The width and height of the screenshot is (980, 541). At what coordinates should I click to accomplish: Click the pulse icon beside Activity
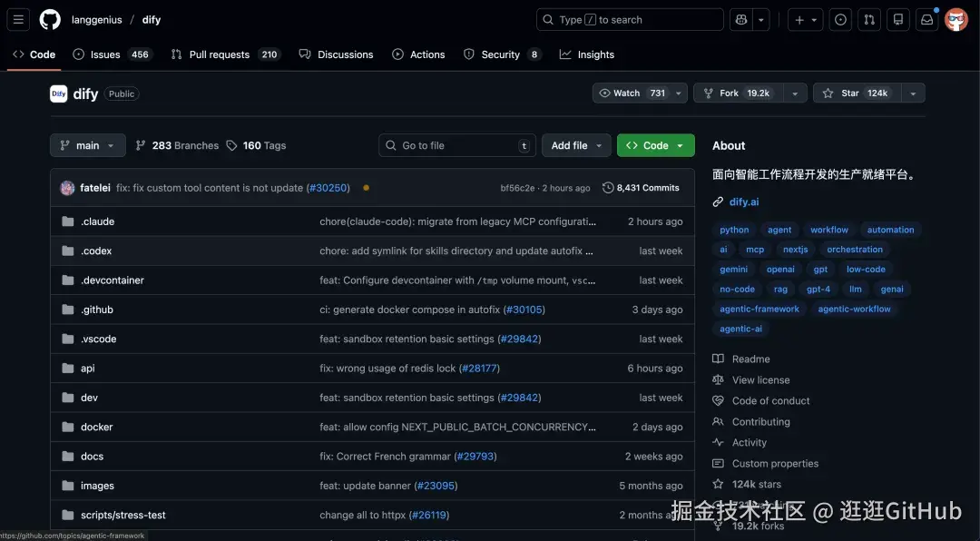pyautogui.click(x=718, y=442)
